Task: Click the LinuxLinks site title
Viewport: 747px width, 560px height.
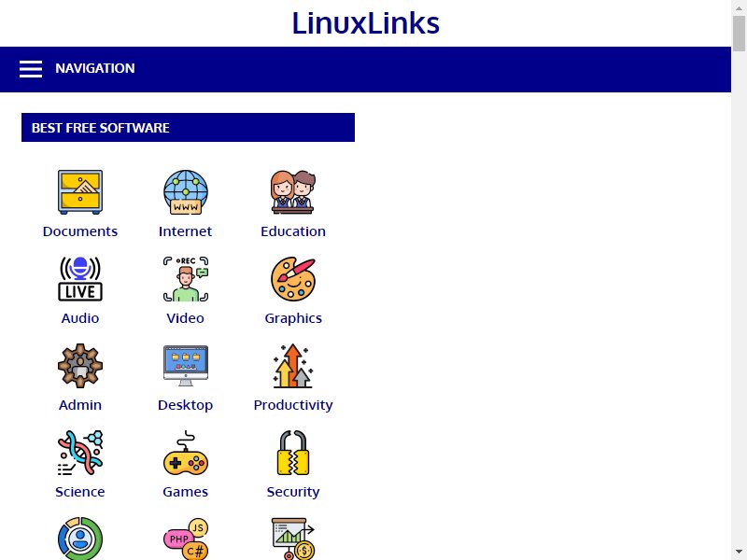Action: pos(365,23)
